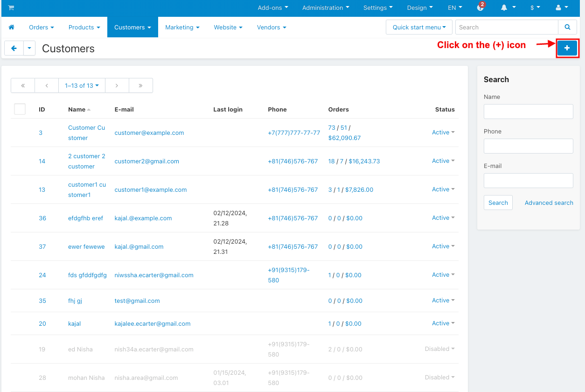Open email kajalee.ecarter@gmail.com
Image resolution: width=585 pixels, height=392 pixels.
(153, 324)
